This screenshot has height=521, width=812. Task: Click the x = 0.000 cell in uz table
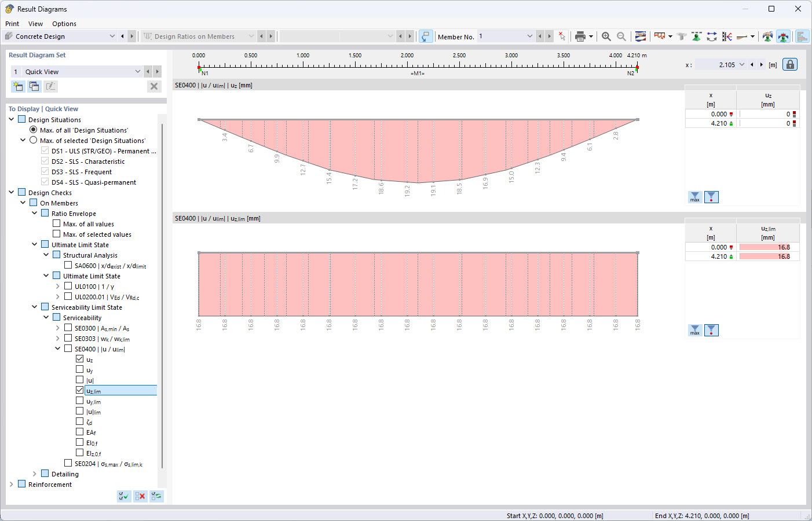tap(711, 114)
